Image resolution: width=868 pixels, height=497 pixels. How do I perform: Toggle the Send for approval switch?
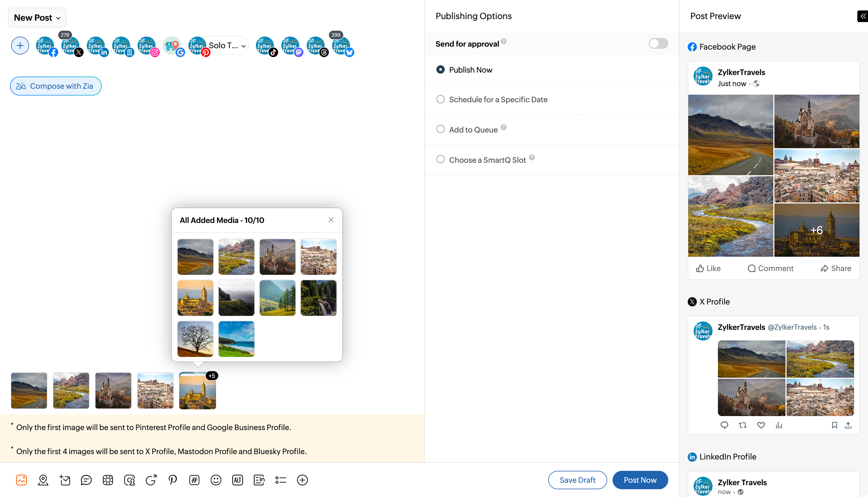[x=658, y=44]
